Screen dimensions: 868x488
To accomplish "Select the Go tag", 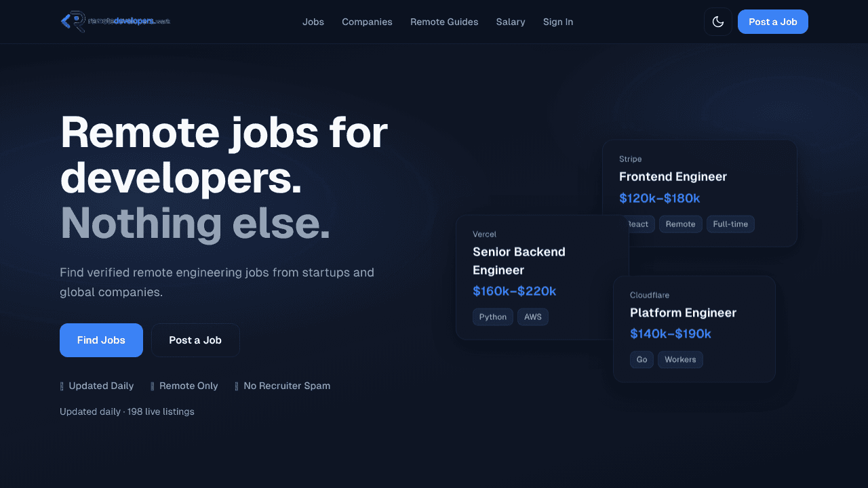I will pos(642,359).
